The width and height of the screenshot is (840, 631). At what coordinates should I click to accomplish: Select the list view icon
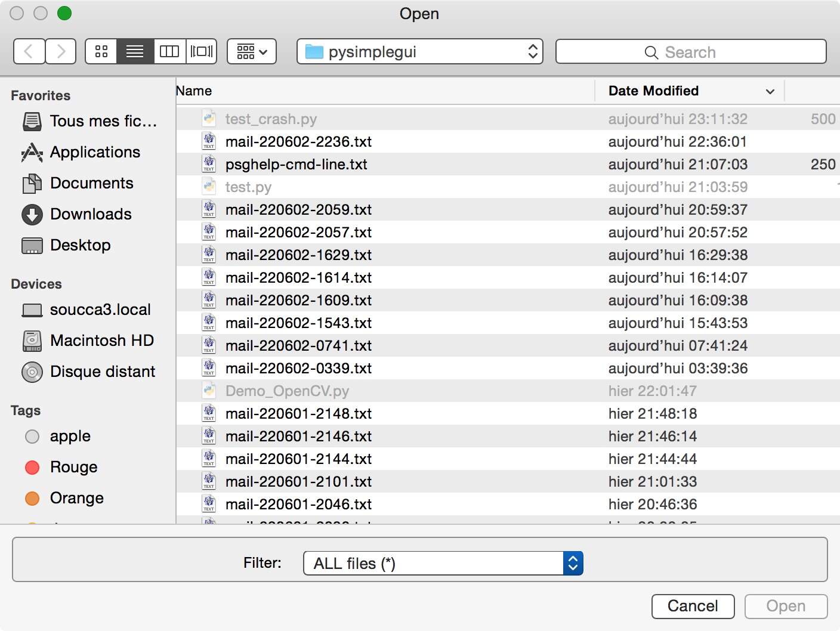(x=134, y=51)
